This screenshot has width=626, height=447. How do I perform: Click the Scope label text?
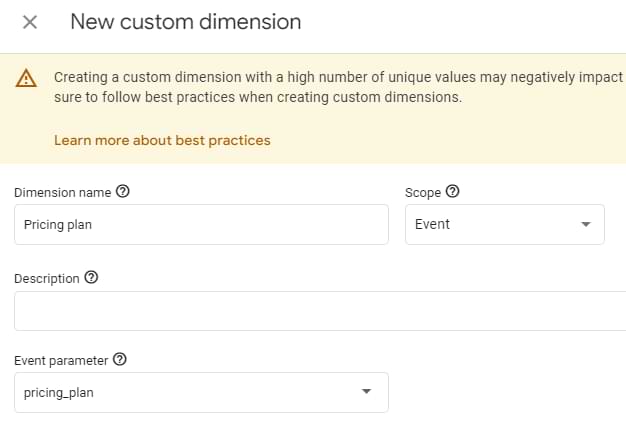422,192
